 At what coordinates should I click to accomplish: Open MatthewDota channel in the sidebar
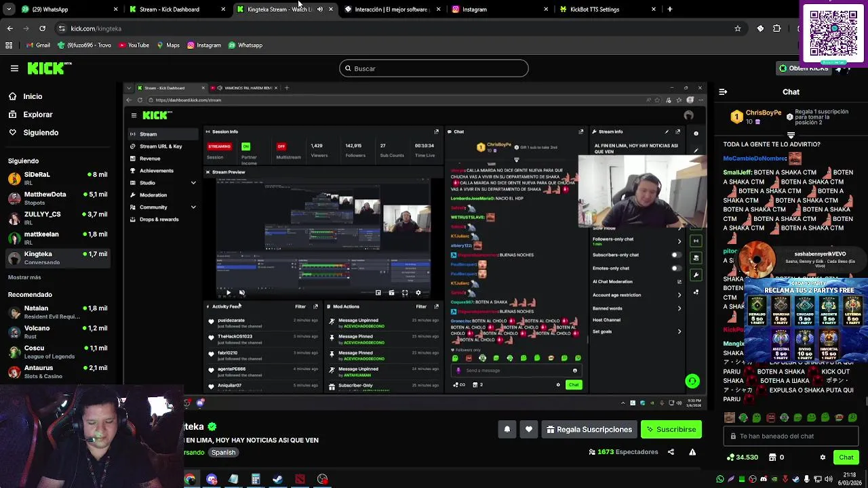pyautogui.click(x=58, y=198)
